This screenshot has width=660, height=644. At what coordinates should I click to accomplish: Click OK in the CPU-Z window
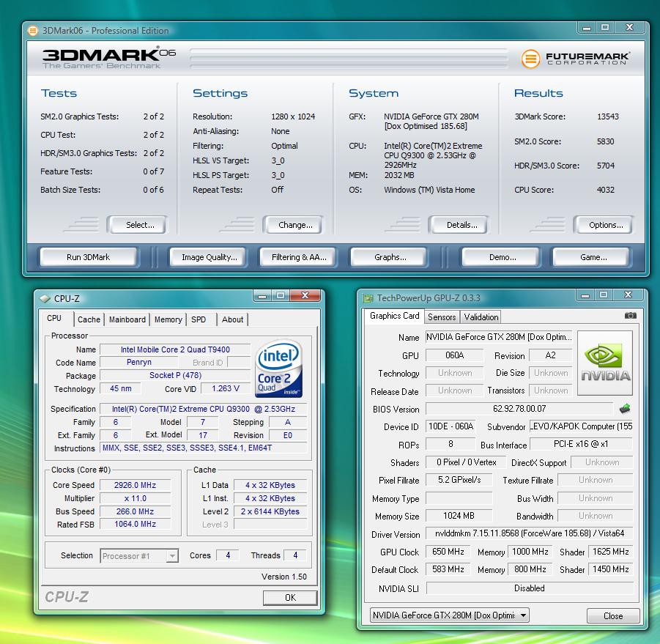click(290, 597)
